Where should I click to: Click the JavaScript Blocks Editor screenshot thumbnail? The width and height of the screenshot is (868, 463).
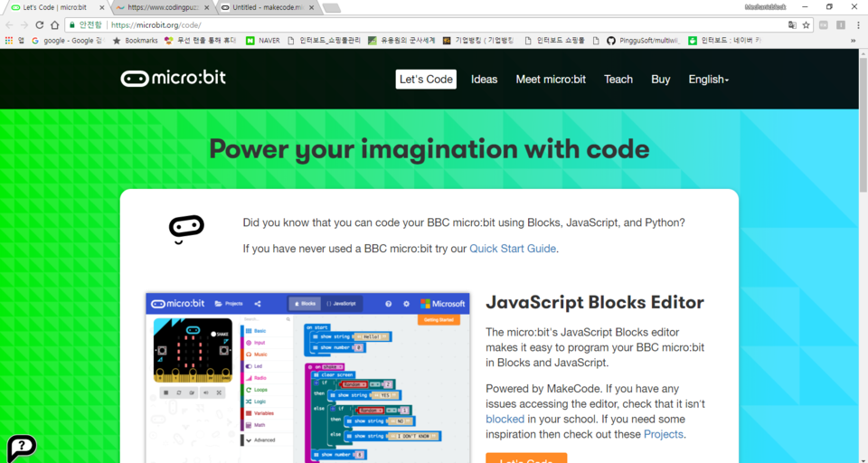(x=307, y=378)
